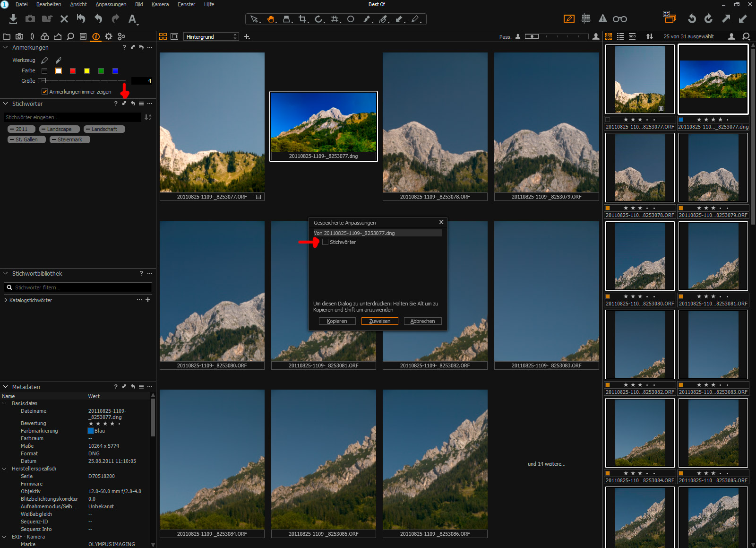Collapse the Anmerkungen panel
The width and height of the screenshot is (756, 548).
pyautogui.click(x=6, y=47)
